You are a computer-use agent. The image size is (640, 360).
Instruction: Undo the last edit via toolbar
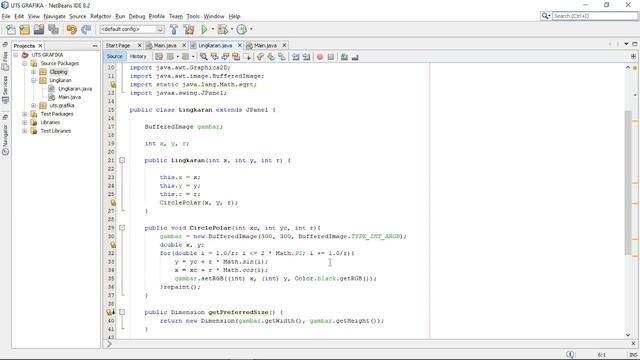tap(72, 29)
